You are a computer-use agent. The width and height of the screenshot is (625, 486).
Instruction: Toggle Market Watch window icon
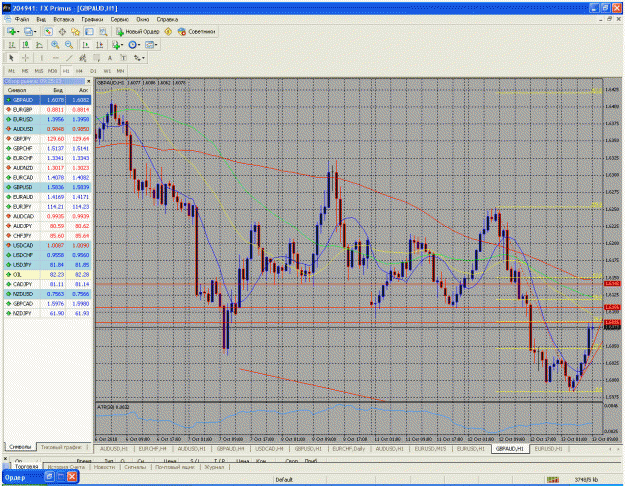[x=48, y=31]
